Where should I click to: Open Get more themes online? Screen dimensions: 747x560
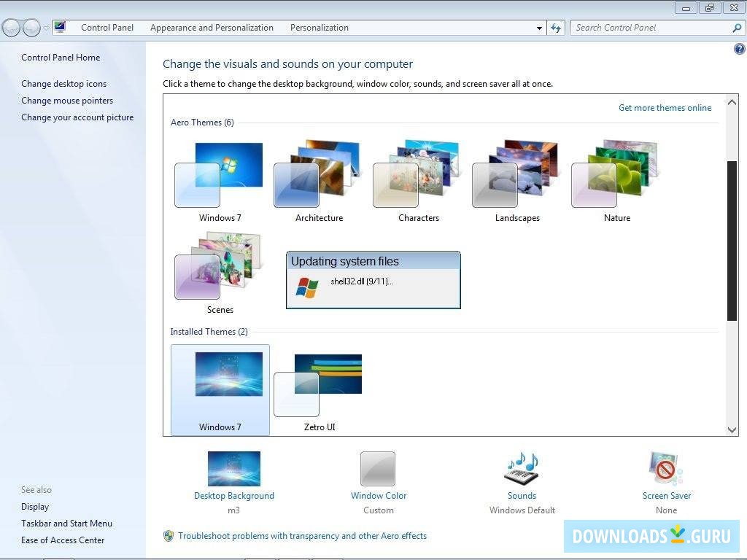pos(665,107)
